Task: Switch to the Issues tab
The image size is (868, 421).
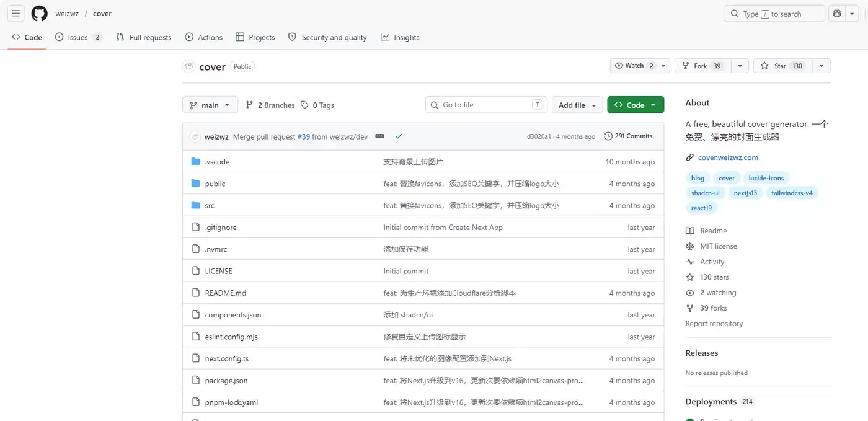Action: pyautogui.click(x=78, y=37)
